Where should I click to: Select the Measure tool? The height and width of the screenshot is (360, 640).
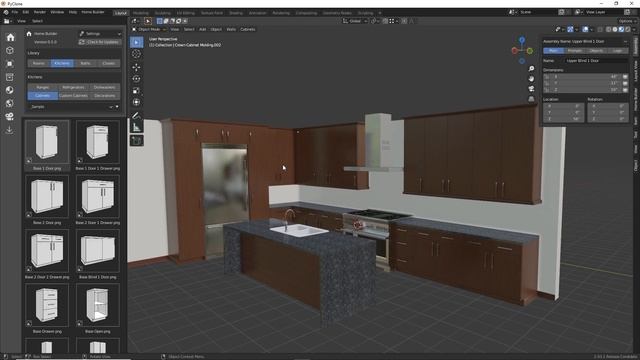136,127
